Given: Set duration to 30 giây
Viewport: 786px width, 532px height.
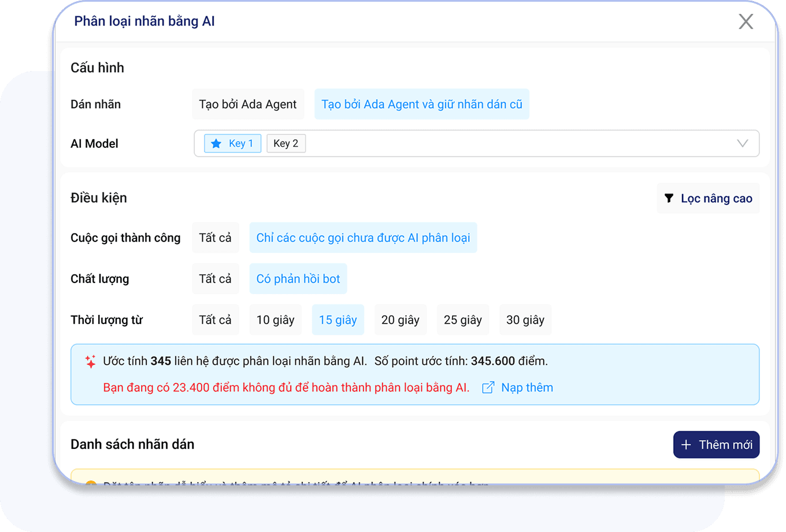Looking at the screenshot, I should (x=525, y=320).
